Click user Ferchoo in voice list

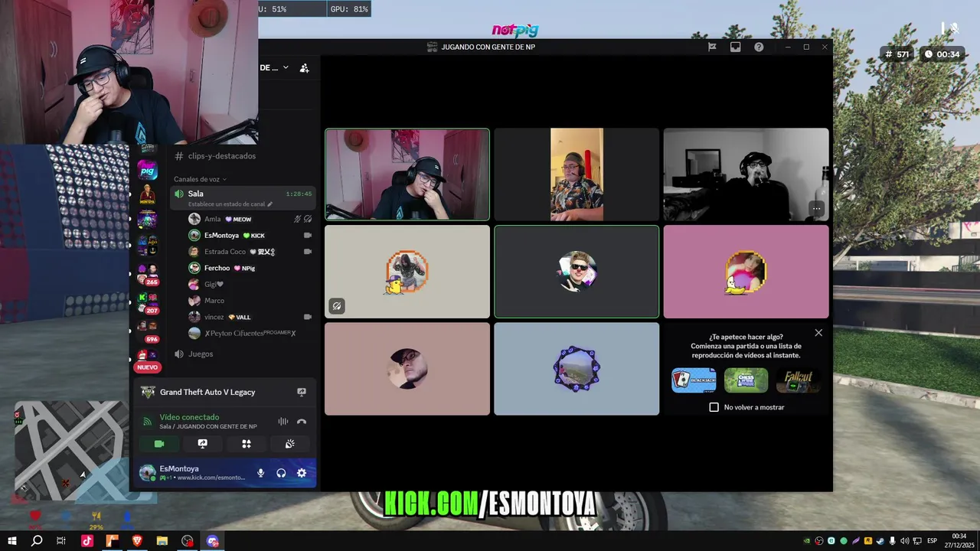[217, 268]
